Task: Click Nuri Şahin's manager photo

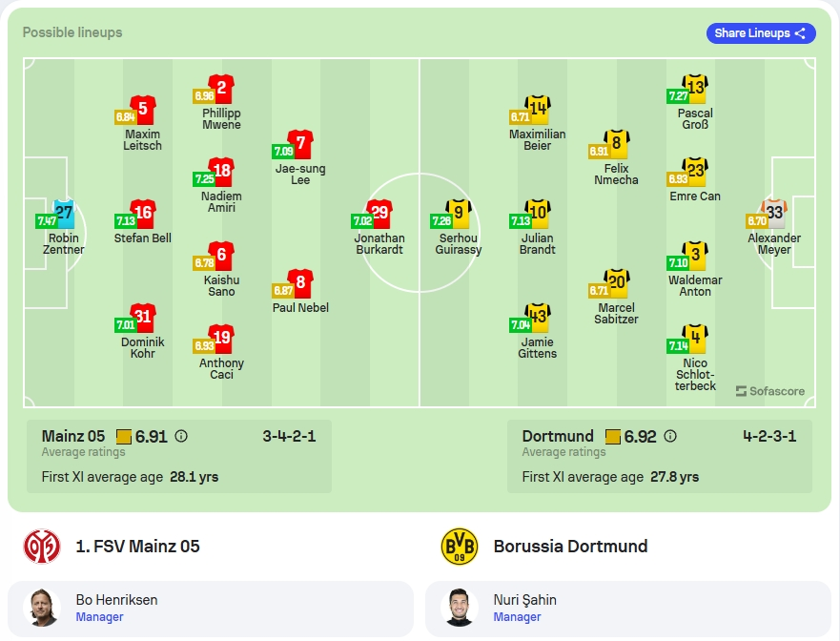Action: pos(460,608)
